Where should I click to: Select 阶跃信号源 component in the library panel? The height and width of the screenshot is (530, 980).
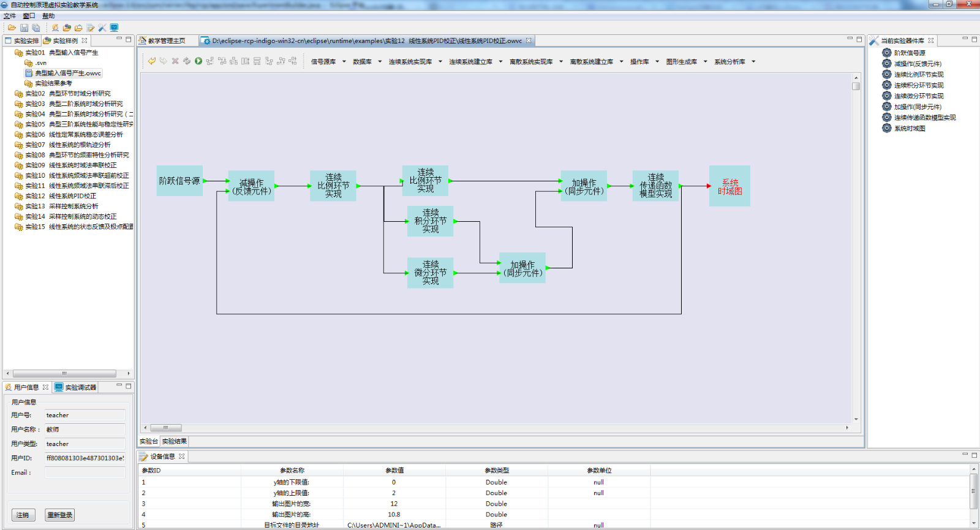[x=909, y=53]
